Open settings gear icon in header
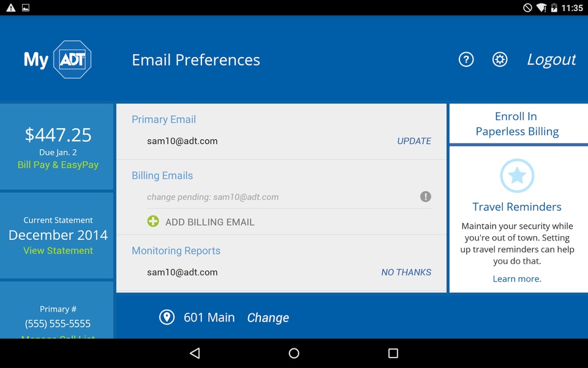588x368 pixels. tap(500, 59)
